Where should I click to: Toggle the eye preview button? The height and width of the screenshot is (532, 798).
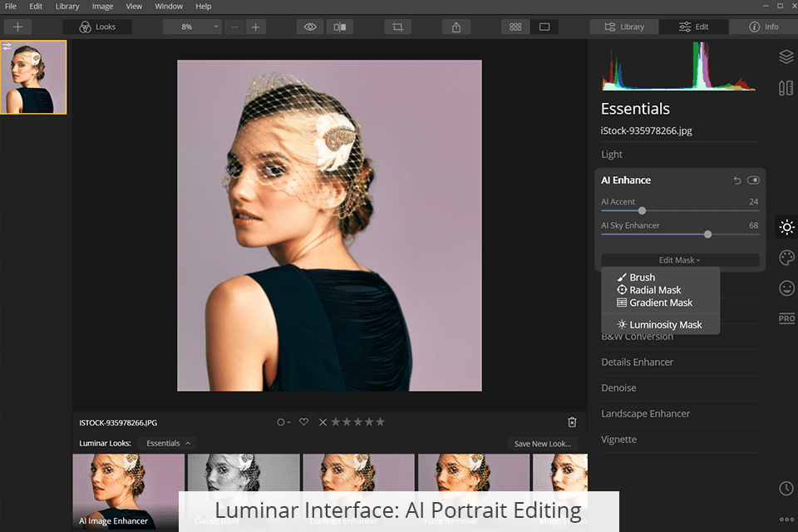coord(310,27)
